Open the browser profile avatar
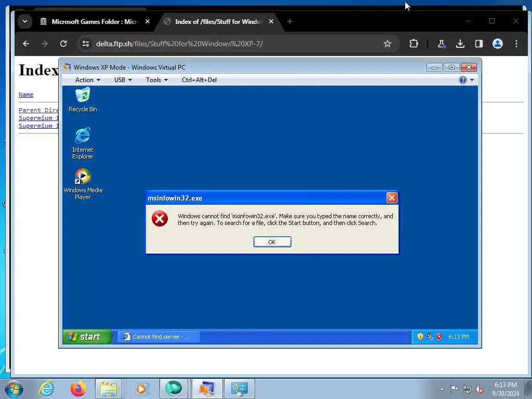This screenshot has width=532, height=399. [497, 44]
